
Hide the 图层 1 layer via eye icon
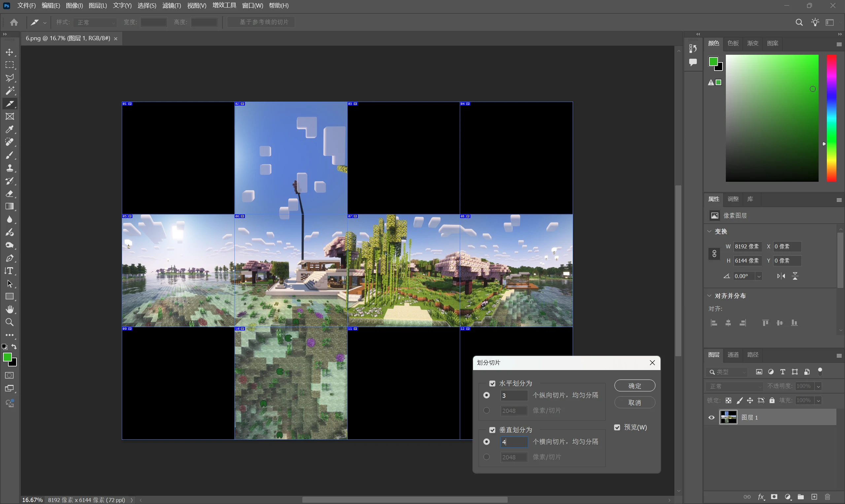point(711,417)
